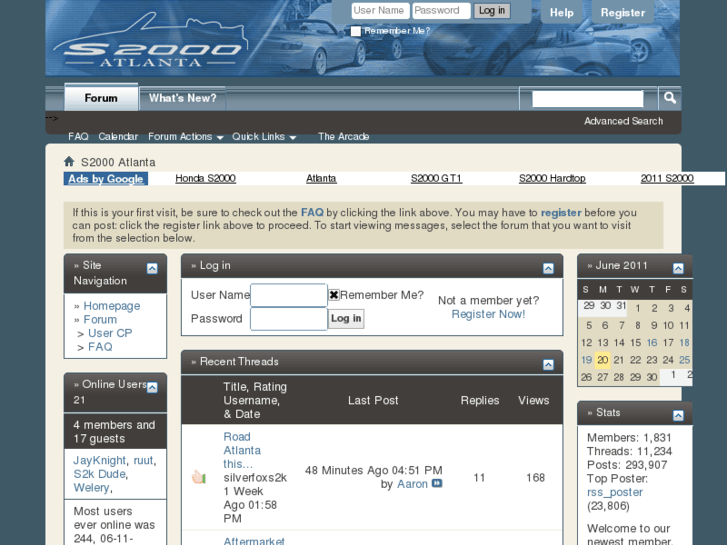Toggle Remember Me in Log in block
This screenshot has width=727, height=545.
point(334,295)
